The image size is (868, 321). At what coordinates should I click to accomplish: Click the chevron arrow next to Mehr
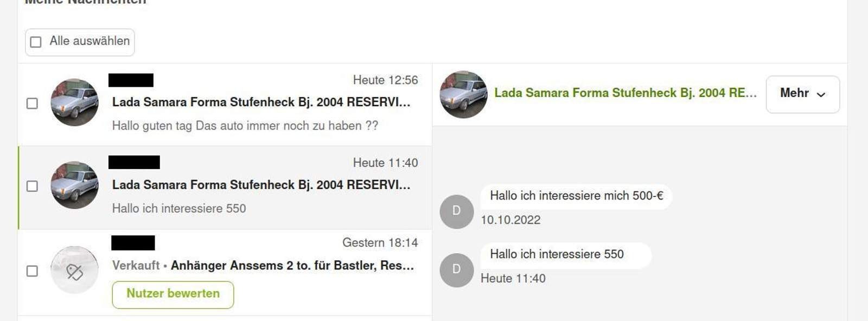(x=821, y=94)
